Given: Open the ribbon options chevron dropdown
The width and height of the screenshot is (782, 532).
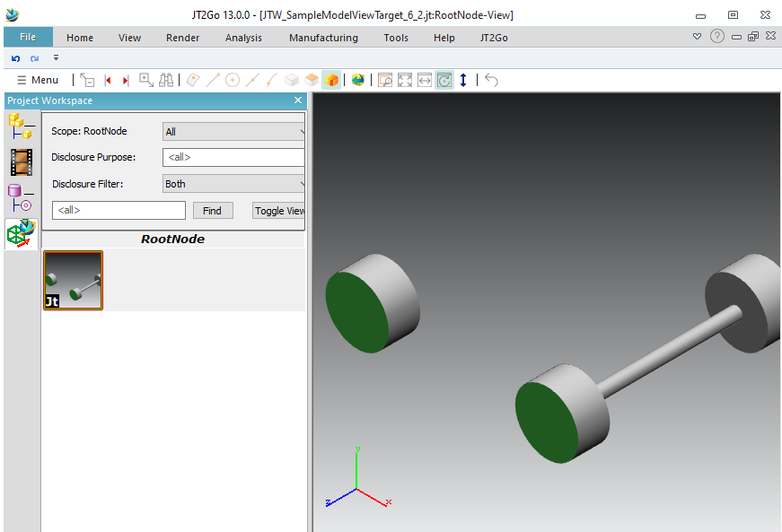Looking at the screenshot, I should click(x=698, y=36).
